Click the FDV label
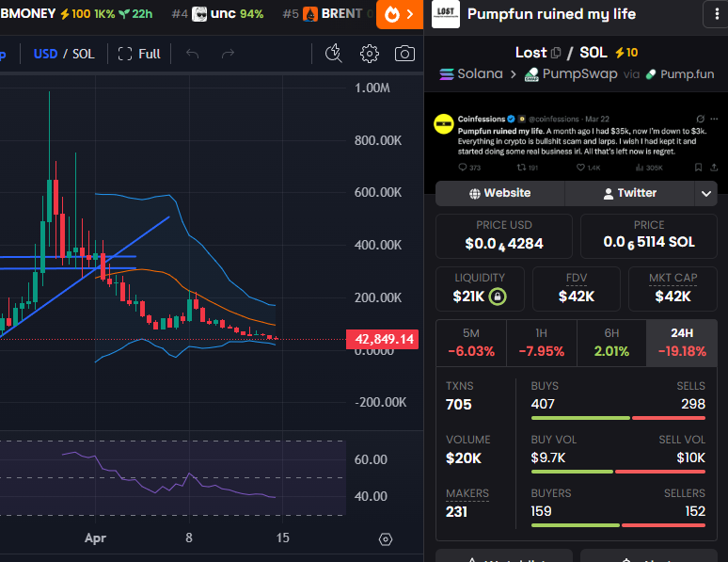The width and height of the screenshot is (728, 562). pyautogui.click(x=577, y=278)
